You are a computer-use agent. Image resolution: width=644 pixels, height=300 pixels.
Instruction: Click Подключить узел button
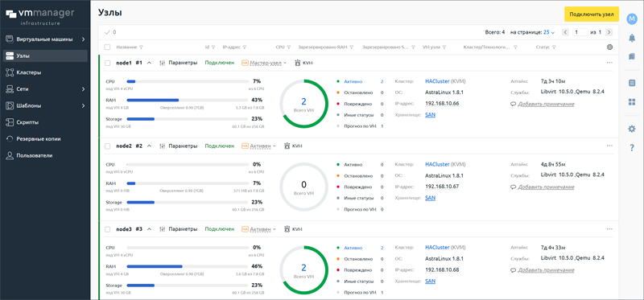coord(592,14)
